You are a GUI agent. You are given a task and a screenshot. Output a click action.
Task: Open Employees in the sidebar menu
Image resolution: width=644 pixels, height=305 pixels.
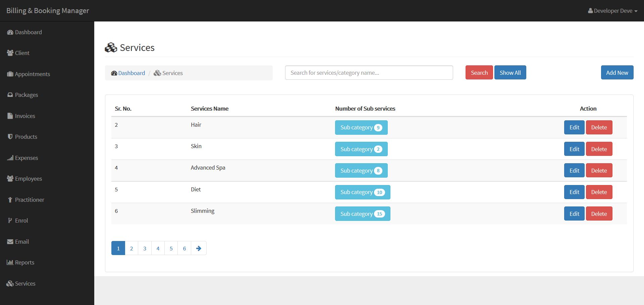(x=28, y=179)
